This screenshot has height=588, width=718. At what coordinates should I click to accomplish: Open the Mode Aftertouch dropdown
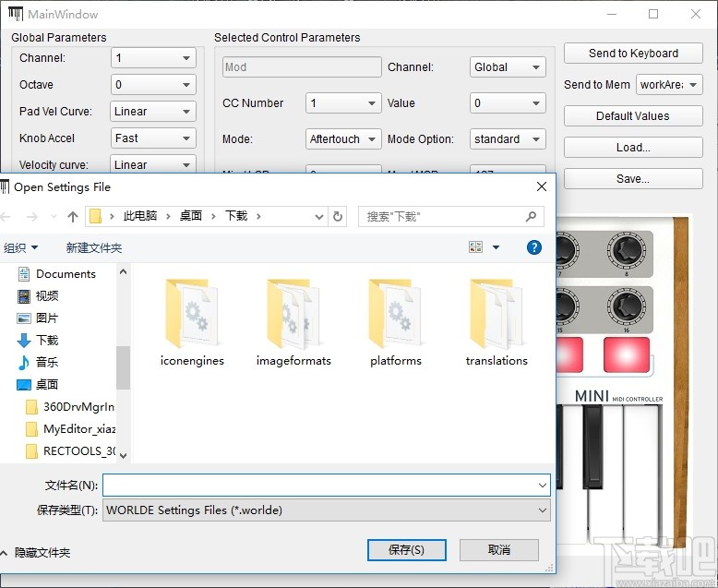(344, 139)
